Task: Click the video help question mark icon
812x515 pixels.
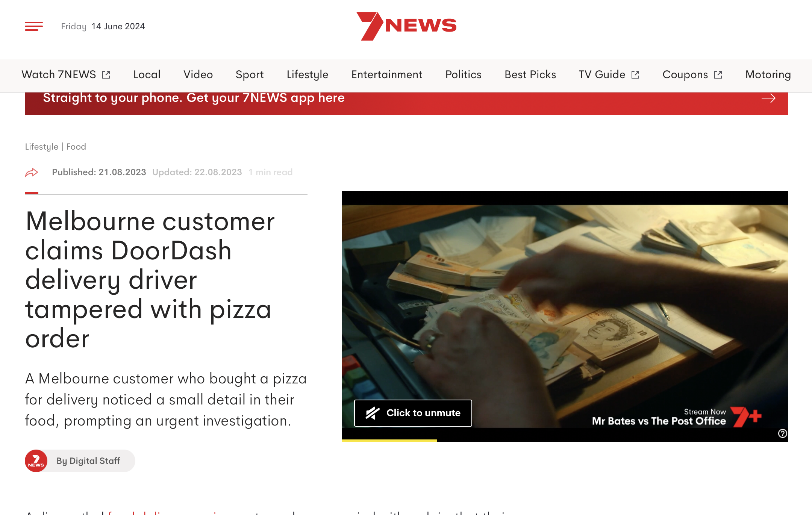Action: pyautogui.click(x=782, y=433)
